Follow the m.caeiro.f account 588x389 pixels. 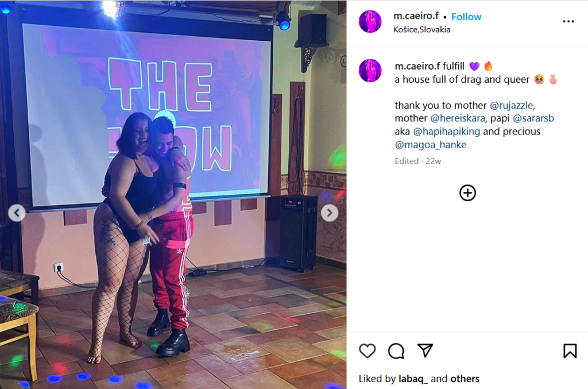tap(466, 17)
